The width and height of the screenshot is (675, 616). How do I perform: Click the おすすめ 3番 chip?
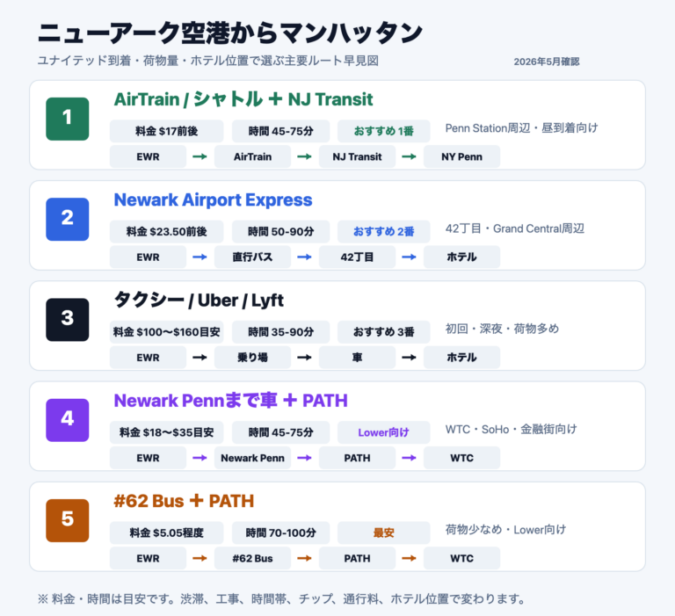(383, 332)
